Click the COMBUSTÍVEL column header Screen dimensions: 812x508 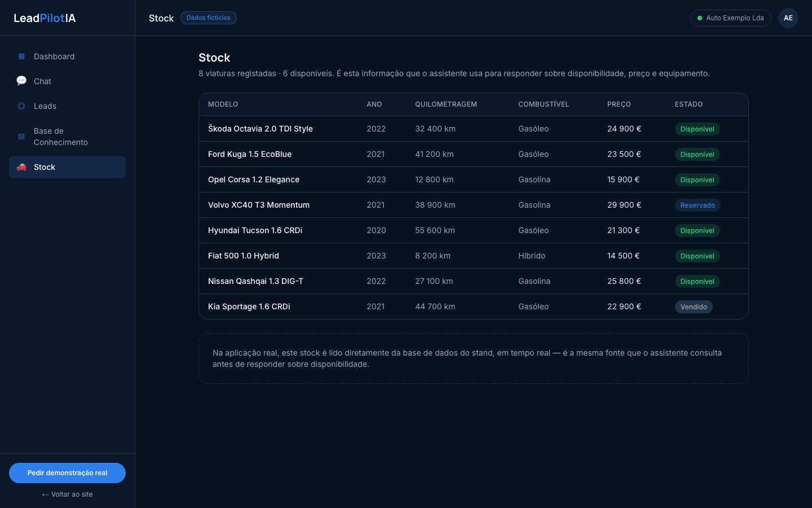pos(544,104)
